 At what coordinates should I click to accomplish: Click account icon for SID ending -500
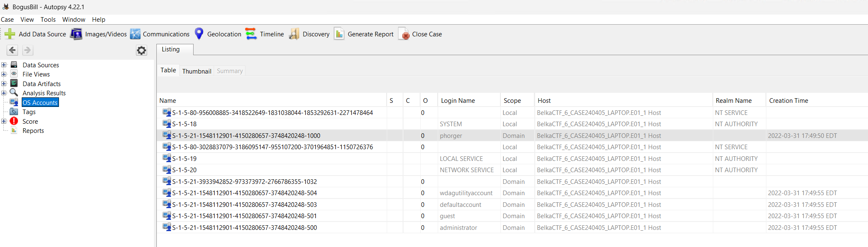point(166,227)
